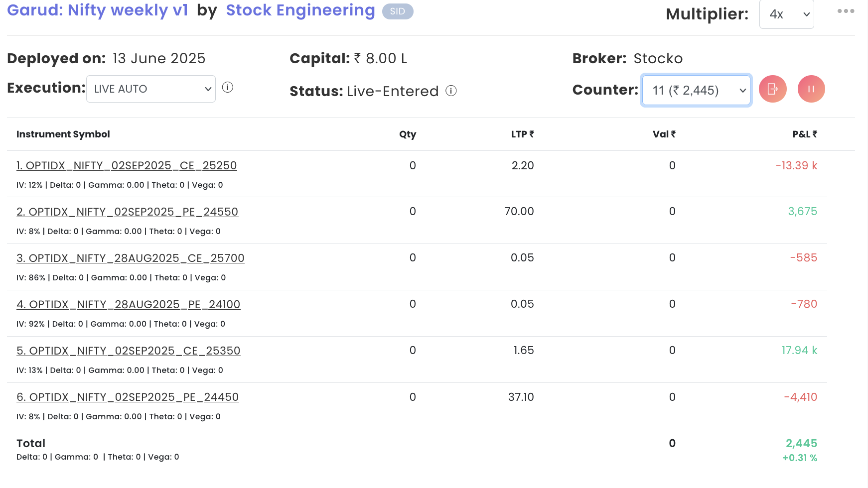Open instrument NIFTY 02SEP2025 CE 25350
This screenshot has width=868, height=488.
tap(128, 351)
